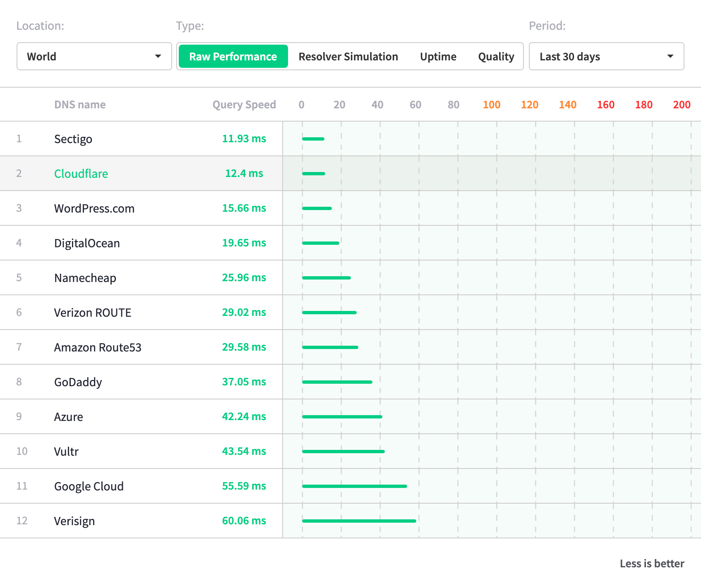
Task: Select the GoDaddy row name
Action: click(x=78, y=382)
